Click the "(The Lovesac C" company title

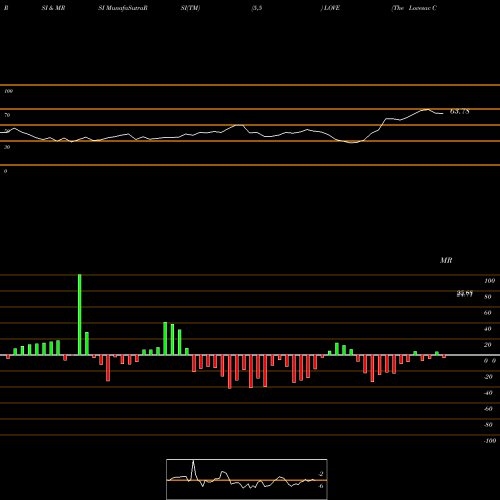[414, 8]
